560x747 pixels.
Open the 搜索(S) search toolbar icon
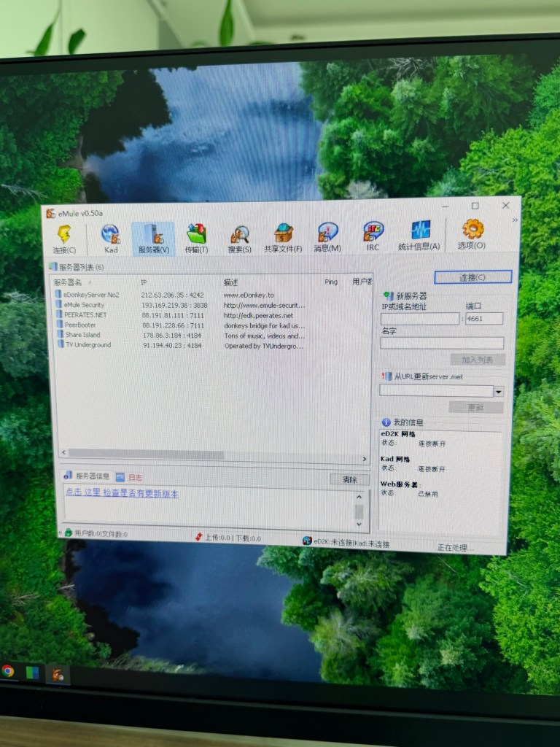[x=239, y=239]
